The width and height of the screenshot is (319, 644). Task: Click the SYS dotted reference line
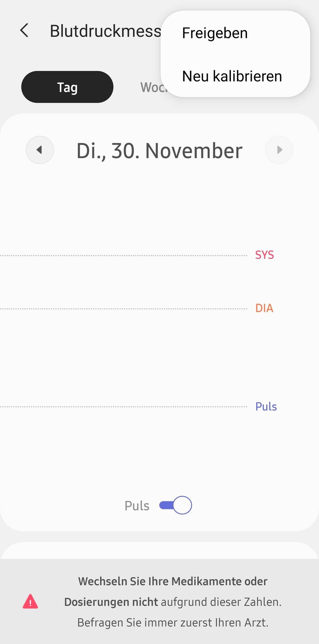(x=123, y=255)
